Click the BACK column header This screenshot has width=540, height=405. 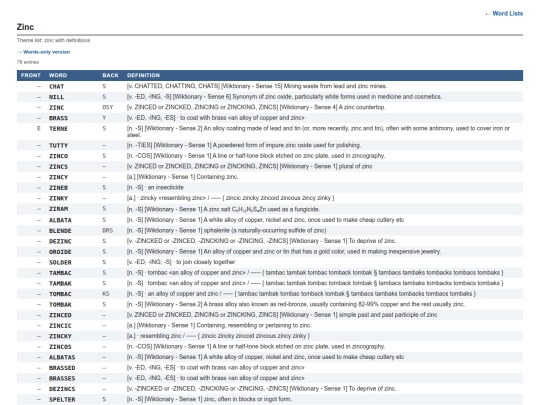[x=110, y=75]
